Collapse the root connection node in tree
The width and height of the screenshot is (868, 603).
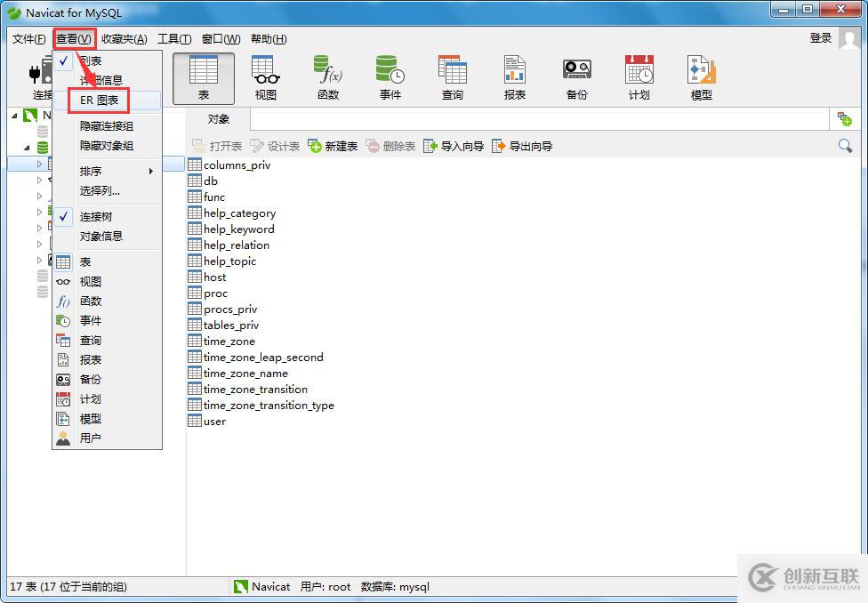(15, 115)
